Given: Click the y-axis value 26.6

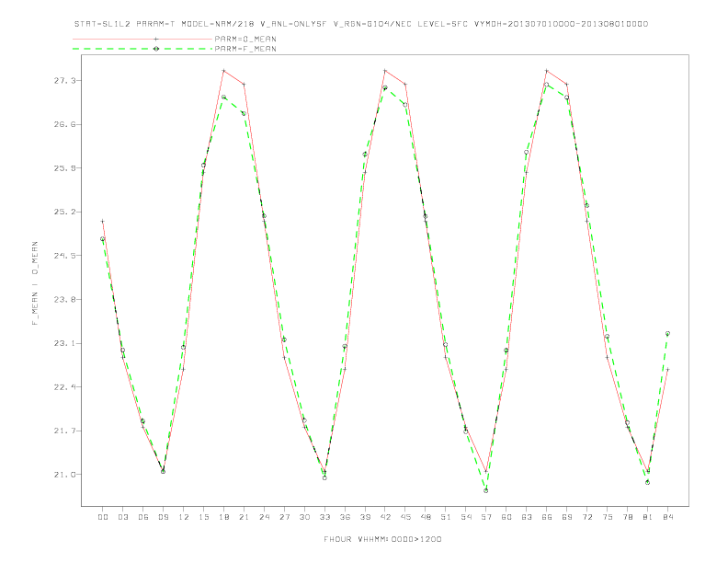Looking at the screenshot, I should pos(64,124).
